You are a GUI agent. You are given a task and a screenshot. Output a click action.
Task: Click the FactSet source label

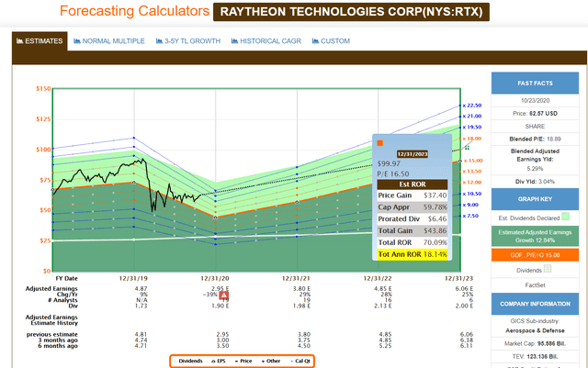click(535, 285)
